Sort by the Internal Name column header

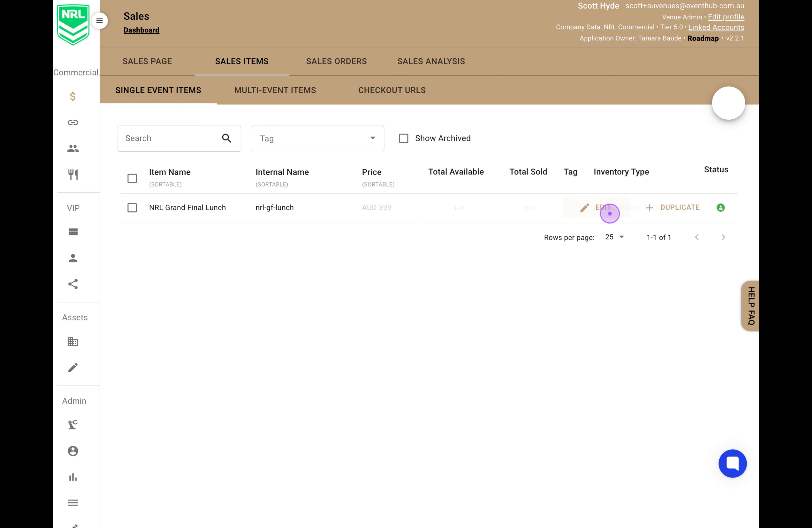[282, 172]
